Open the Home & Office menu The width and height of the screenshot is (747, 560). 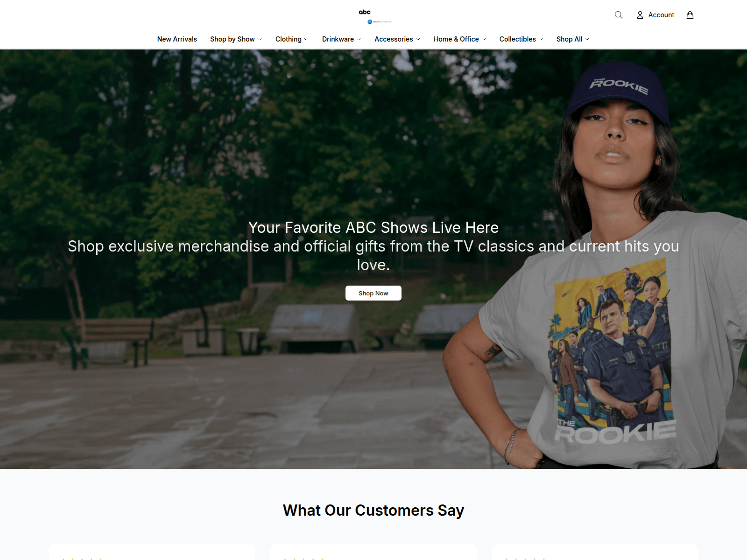point(460,39)
